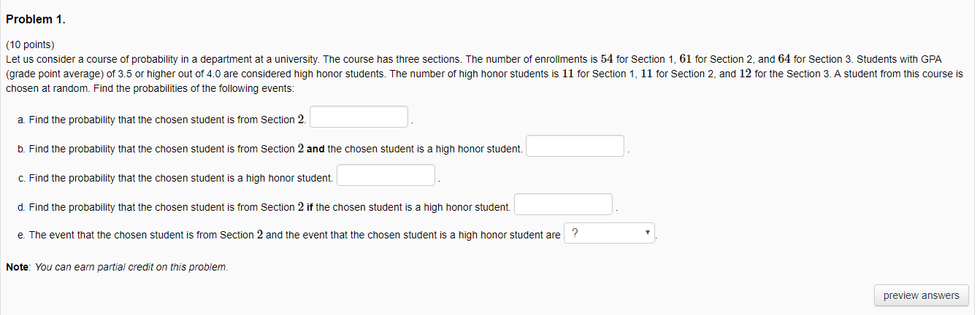The image size is (980, 315).
Task: Click the bold word 'if' in part d
Action: (310, 207)
